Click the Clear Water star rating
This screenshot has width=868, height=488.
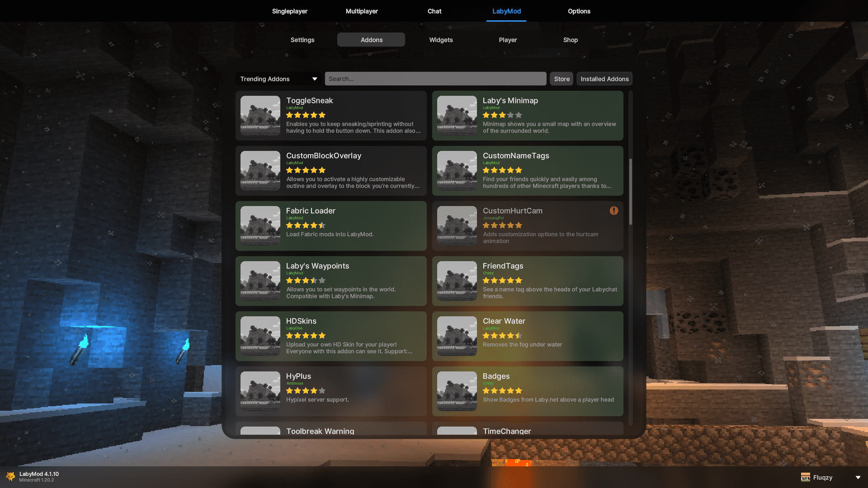(502, 336)
